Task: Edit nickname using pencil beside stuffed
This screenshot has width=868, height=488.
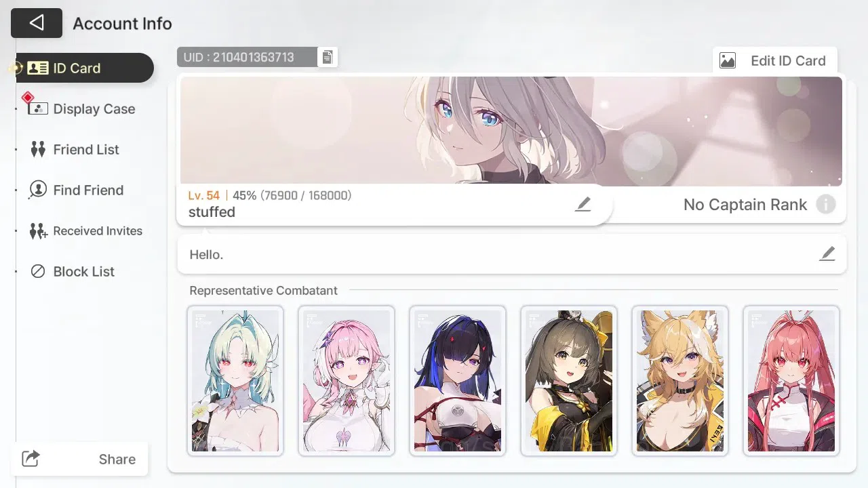Action: (x=583, y=204)
